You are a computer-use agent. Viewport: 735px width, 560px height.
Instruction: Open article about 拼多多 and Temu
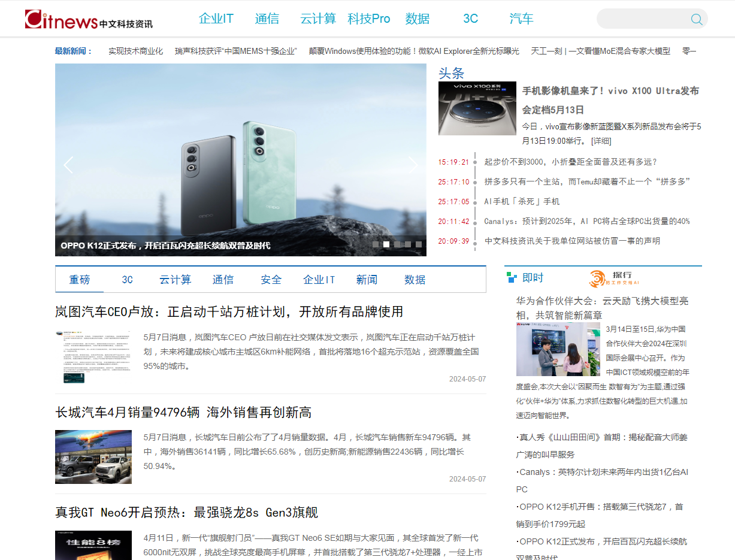pos(588,181)
